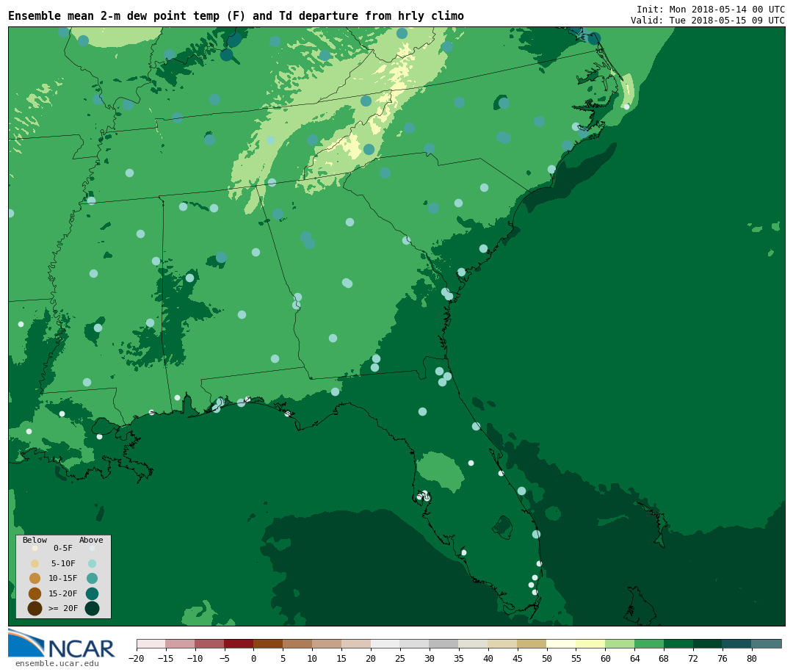
Task: Click the 'Below' legend heading
Action: click(x=35, y=540)
